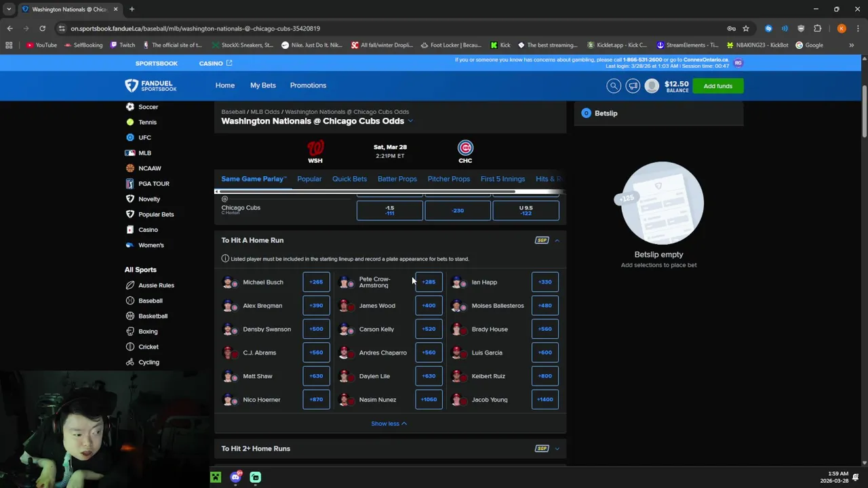
Task: Select the NCAAW basketball icon
Action: (x=130, y=168)
